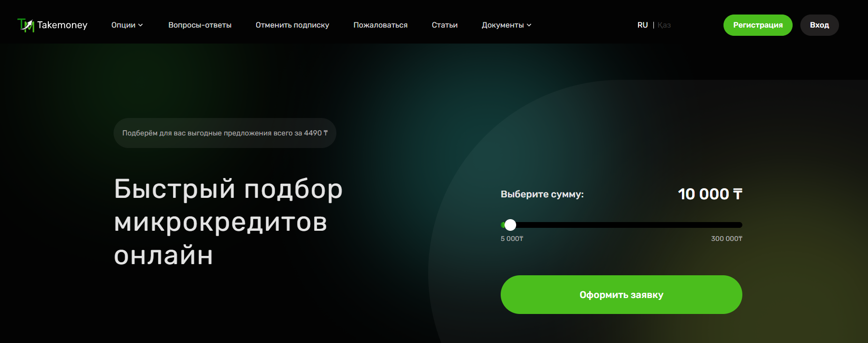Open the Вопросы-ответы page
This screenshot has width=868, height=343.
coord(200,25)
